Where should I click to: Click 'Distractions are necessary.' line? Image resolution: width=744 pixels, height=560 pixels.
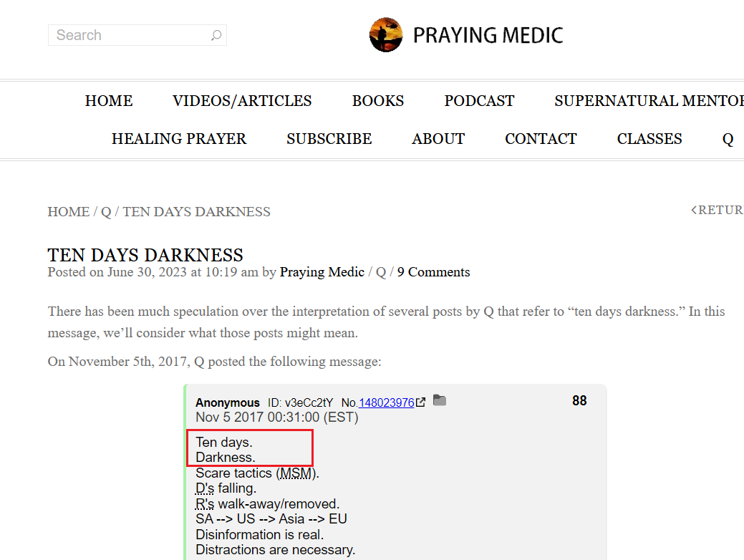pyautogui.click(x=275, y=549)
